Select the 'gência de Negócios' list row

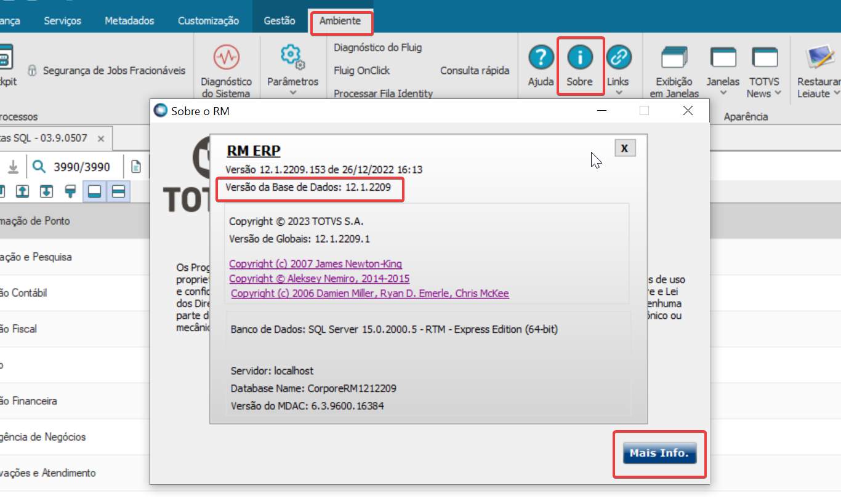pyautogui.click(x=75, y=437)
